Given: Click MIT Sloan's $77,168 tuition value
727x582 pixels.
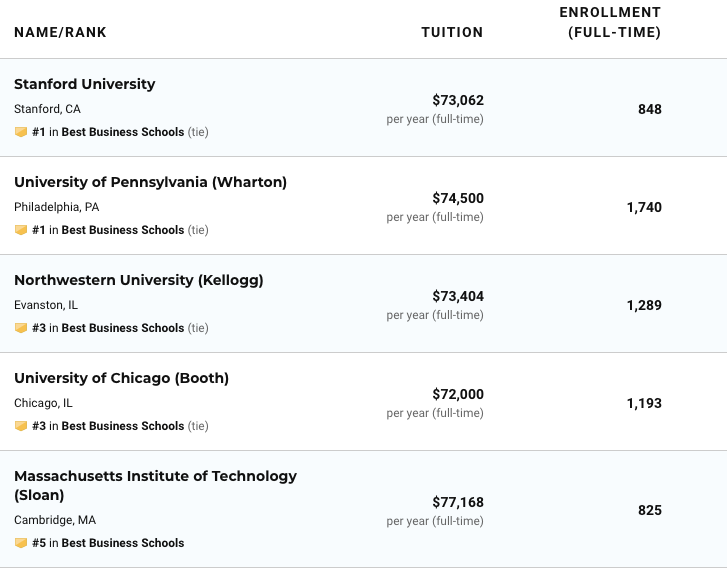Looking at the screenshot, I should click(458, 501).
